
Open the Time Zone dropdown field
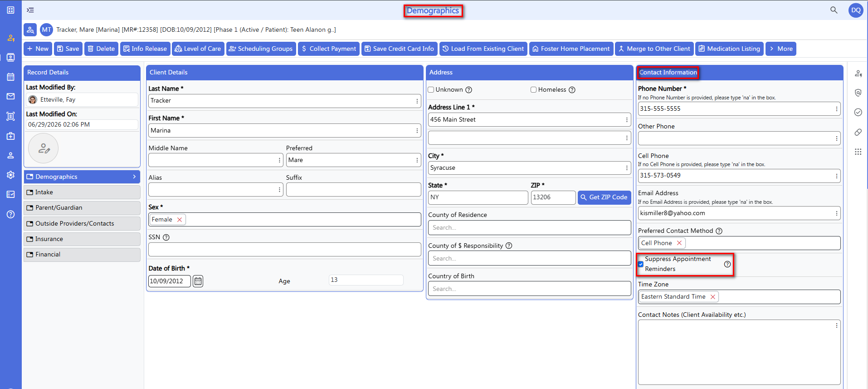(739, 297)
